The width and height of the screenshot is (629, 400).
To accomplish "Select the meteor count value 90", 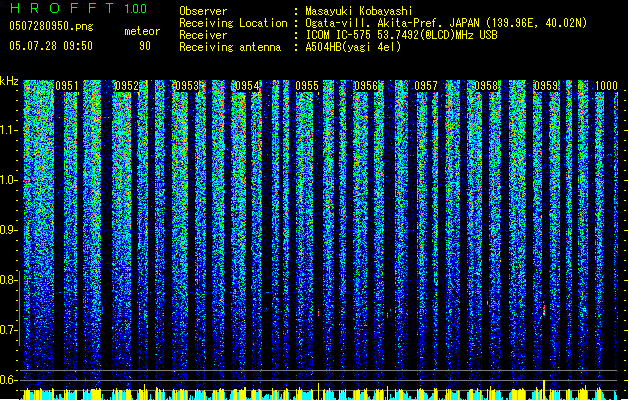I will [x=145, y=46].
